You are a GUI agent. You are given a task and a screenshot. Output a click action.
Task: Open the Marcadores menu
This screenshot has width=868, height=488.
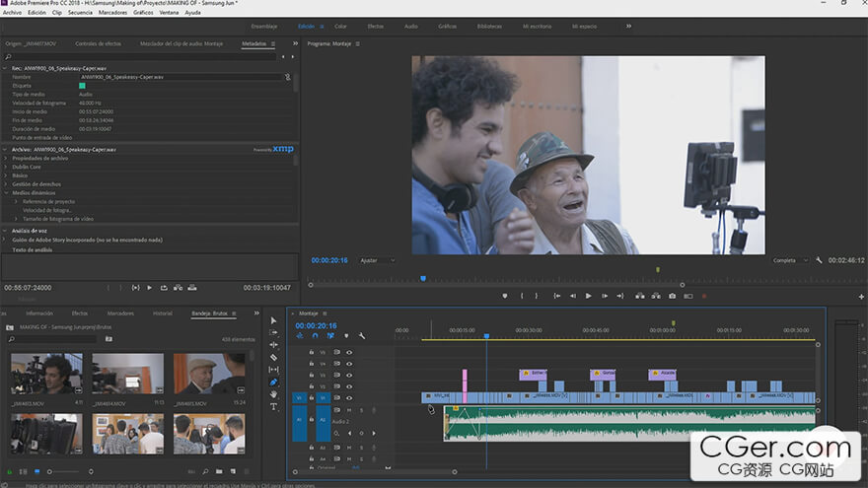click(112, 12)
